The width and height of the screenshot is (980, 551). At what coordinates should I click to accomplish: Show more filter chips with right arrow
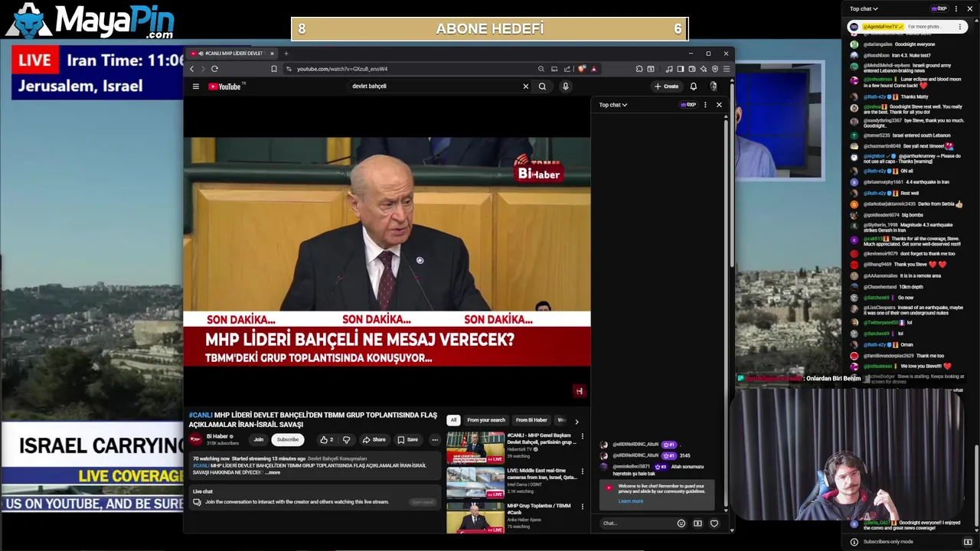[x=577, y=421]
